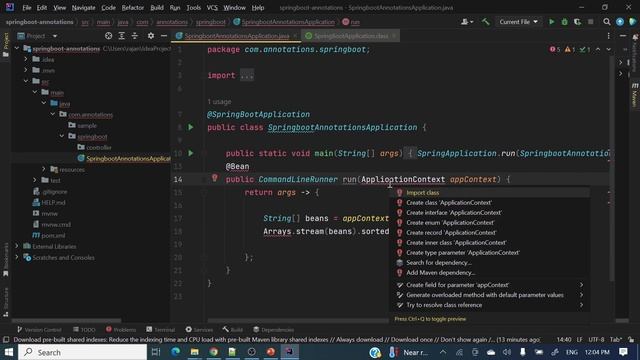The width and height of the screenshot is (640, 360).
Task: Click LF line separator in status bar
Action: (580, 340)
